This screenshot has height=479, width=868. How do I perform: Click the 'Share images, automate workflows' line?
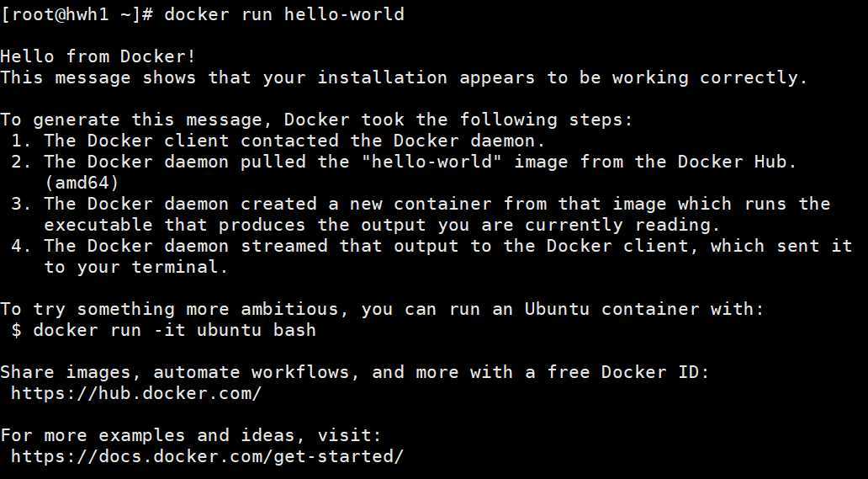[354, 372]
